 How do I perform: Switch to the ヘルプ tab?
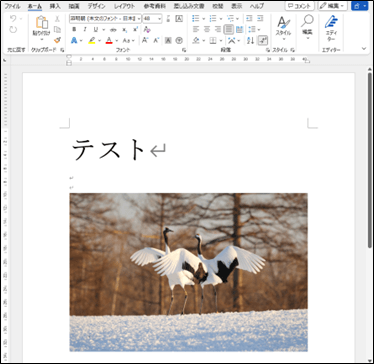pos(257,6)
